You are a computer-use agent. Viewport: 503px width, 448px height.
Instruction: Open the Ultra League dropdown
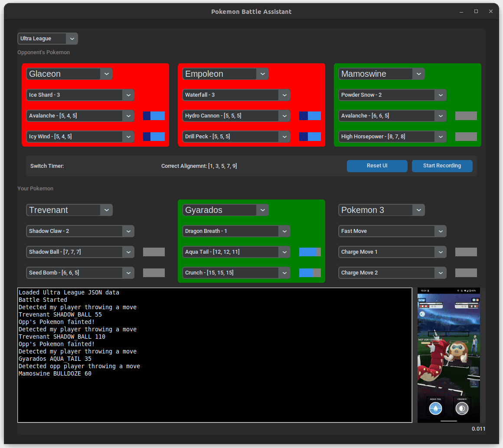pos(47,39)
